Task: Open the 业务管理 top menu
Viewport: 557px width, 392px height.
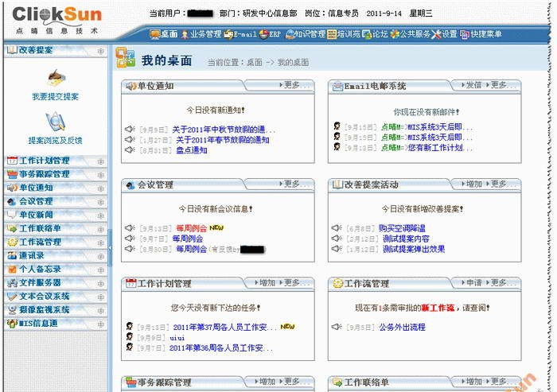Action: [205, 34]
